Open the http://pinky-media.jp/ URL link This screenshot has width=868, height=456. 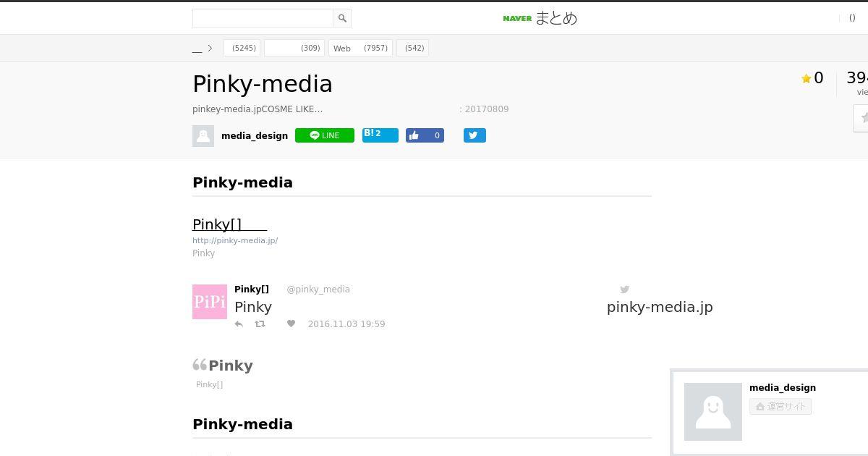point(235,240)
